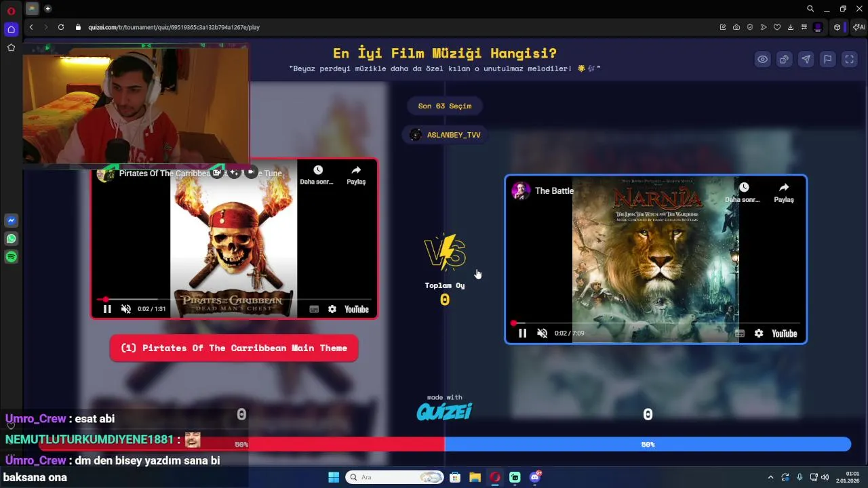Toggle subtitles on the Pirates video
Viewport: 868px width, 488px height.
pyautogui.click(x=314, y=309)
